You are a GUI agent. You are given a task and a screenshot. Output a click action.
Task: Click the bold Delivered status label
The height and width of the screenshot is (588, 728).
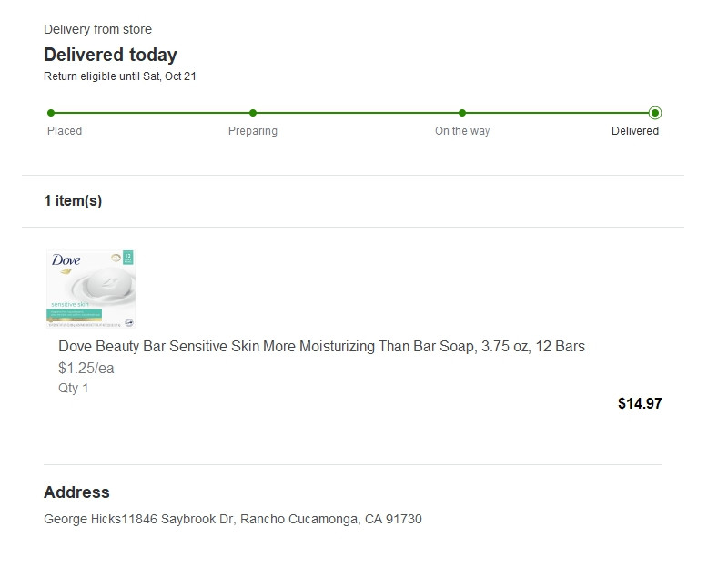pos(635,131)
